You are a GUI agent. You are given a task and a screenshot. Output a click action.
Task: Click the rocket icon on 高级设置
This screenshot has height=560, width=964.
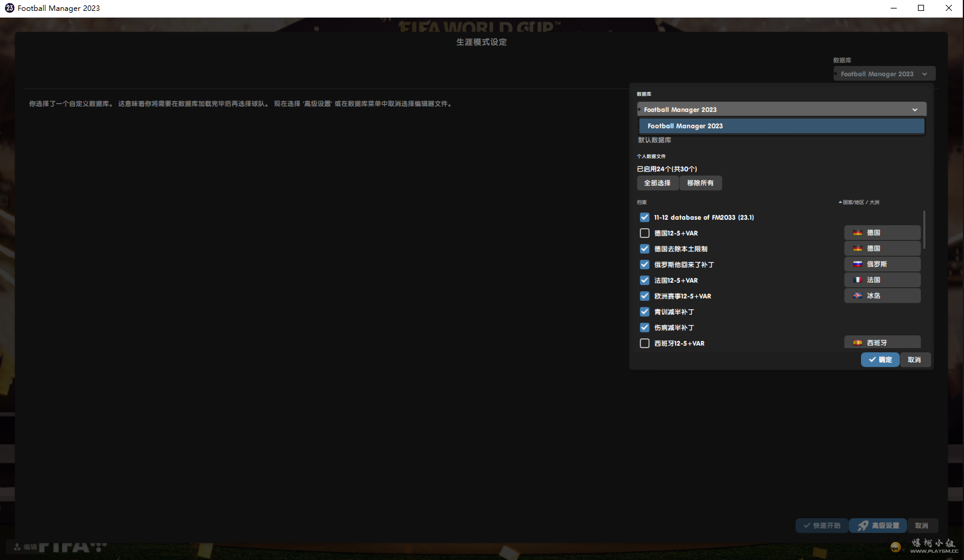863,525
